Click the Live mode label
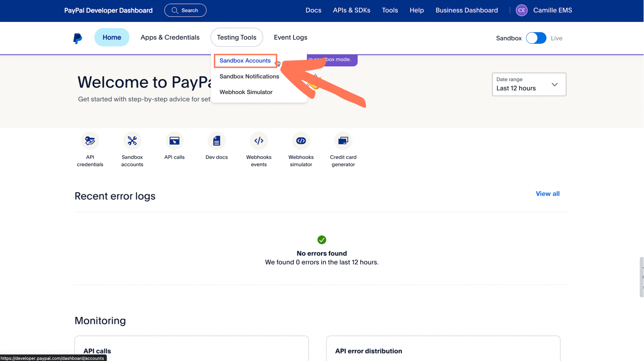Screen dimensions: 644x361 (556, 38)
